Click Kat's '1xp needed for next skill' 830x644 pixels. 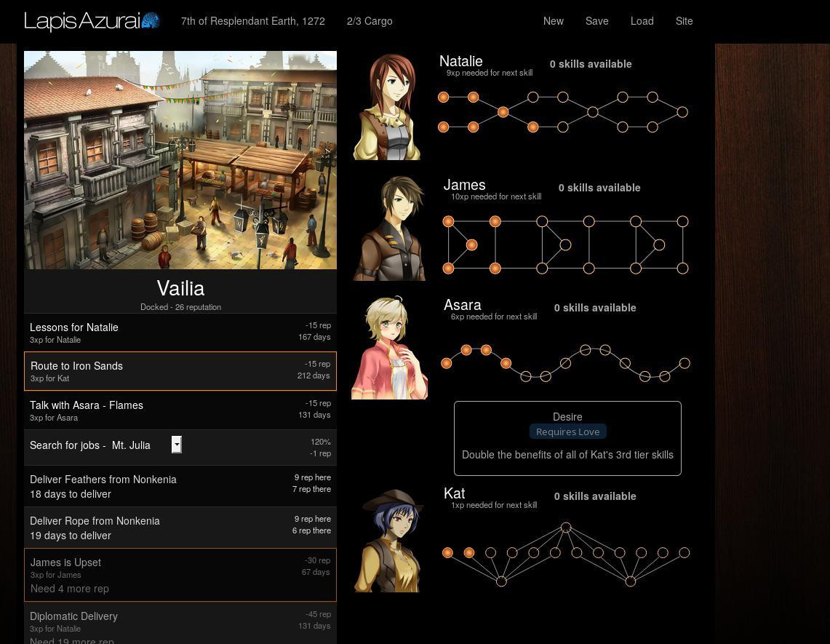tap(494, 505)
